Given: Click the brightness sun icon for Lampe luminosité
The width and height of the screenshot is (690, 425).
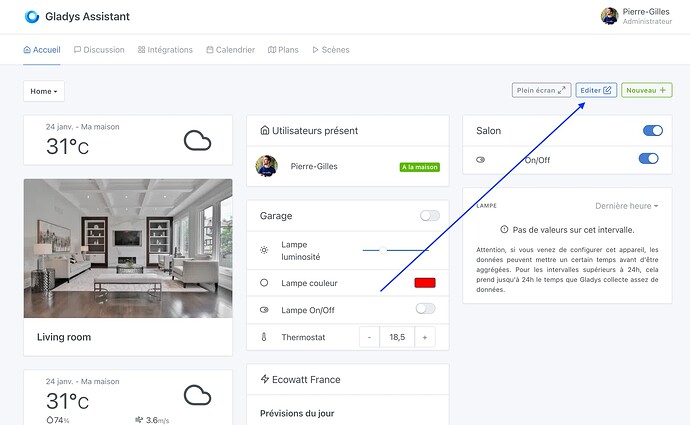Looking at the screenshot, I should 264,250.
